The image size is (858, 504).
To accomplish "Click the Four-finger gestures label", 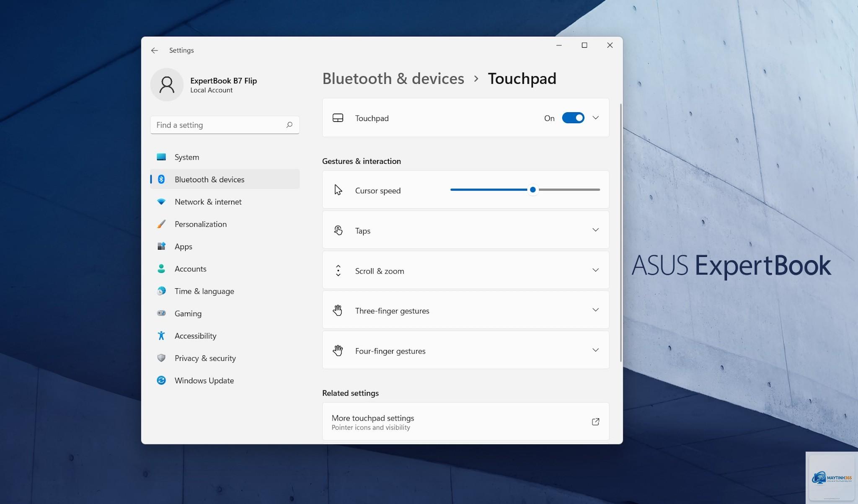I will coord(390,351).
